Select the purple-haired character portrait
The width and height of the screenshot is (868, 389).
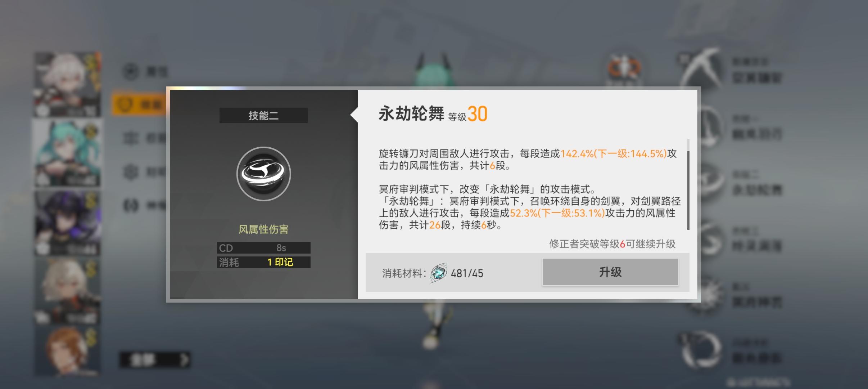pos(67,223)
